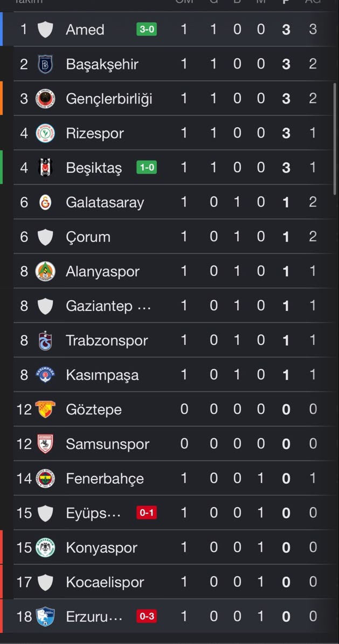Image resolution: width=339 pixels, height=644 pixels.
Task: Tap Erzurumspor's 0-3 red score badge
Action: (147, 616)
